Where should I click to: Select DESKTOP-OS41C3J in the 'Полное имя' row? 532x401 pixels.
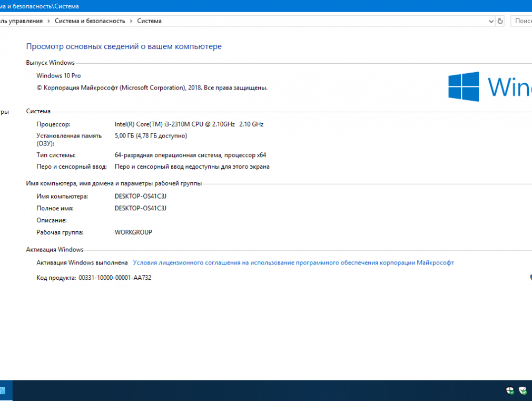pos(141,209)
